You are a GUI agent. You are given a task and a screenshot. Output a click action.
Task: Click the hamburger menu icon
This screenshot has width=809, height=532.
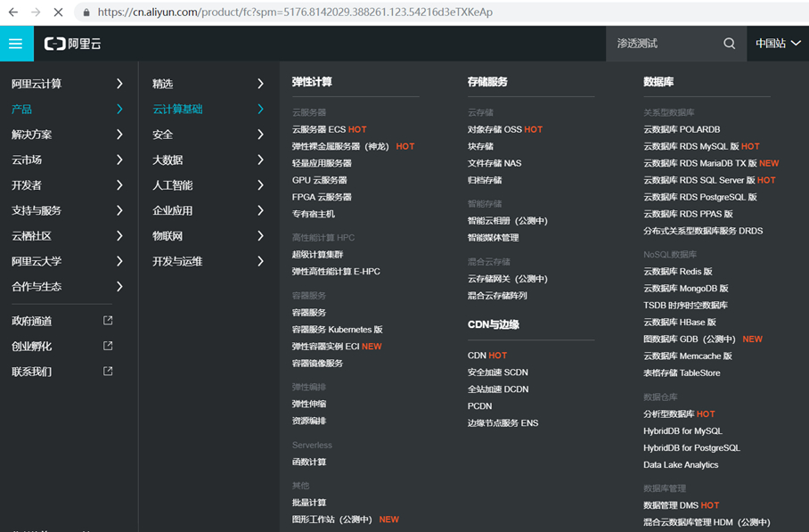click(x=16, y=44)
